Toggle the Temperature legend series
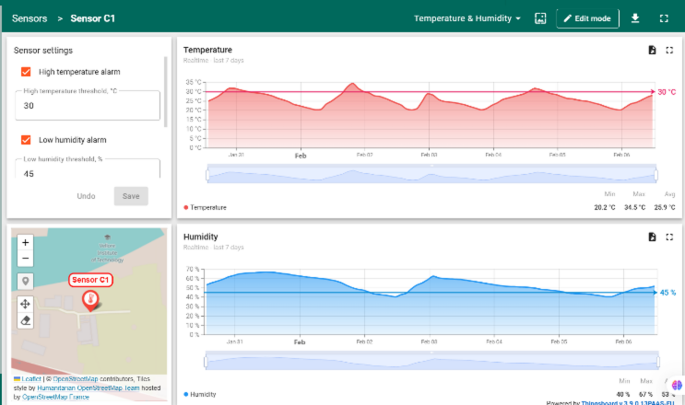 tap(205, 208)
